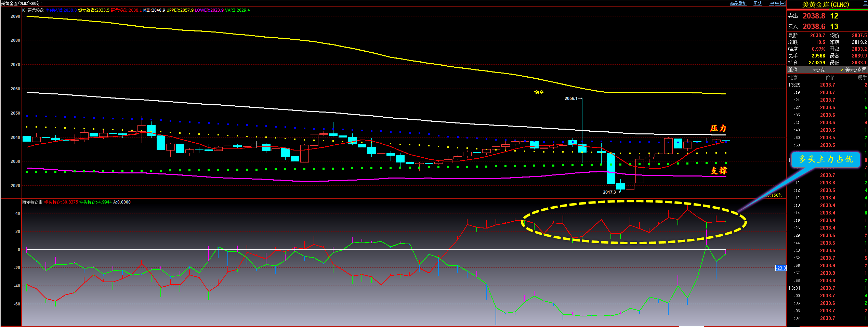The width and height of the screenshot is (868, 327).
Task: Click the 卖出 sell price 2038.8
Action: pos(814,16)
